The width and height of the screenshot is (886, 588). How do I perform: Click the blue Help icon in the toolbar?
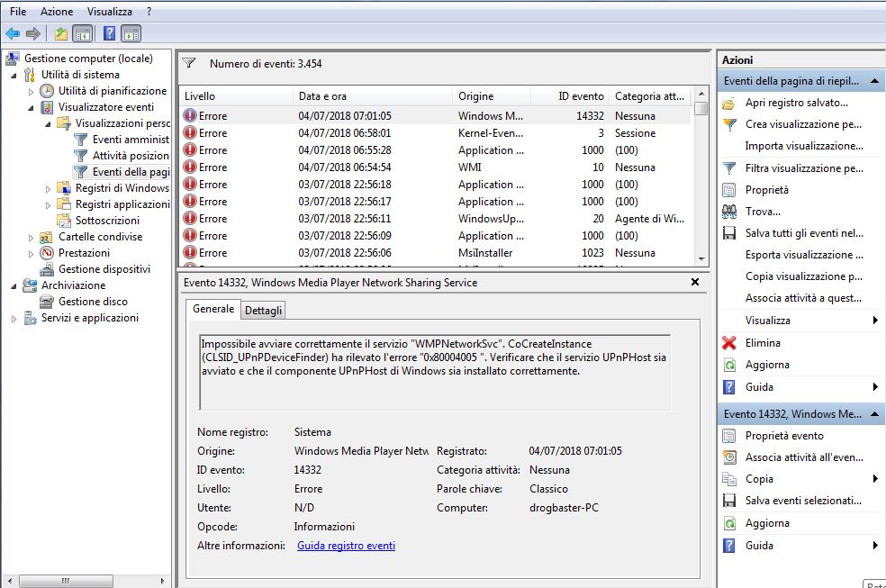(x=109, y=34)
